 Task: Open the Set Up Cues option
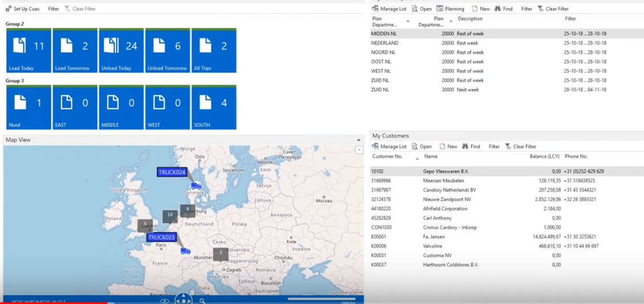(x=23, y=9)
